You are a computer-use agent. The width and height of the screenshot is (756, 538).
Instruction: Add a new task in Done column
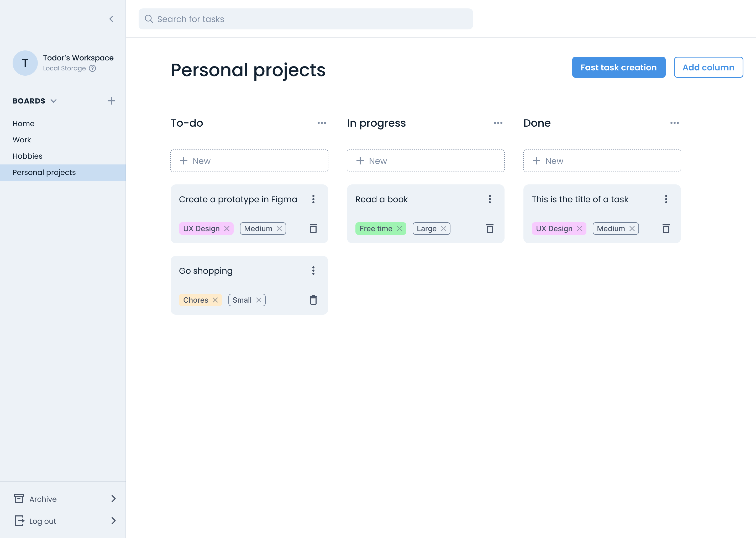(602, 161)
